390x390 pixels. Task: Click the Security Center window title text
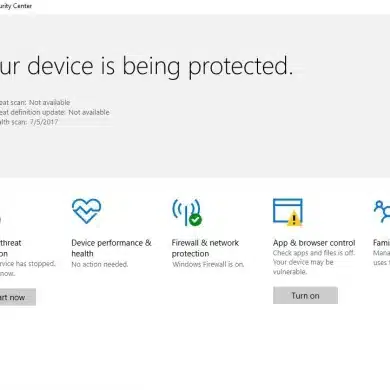pos(16,6)
